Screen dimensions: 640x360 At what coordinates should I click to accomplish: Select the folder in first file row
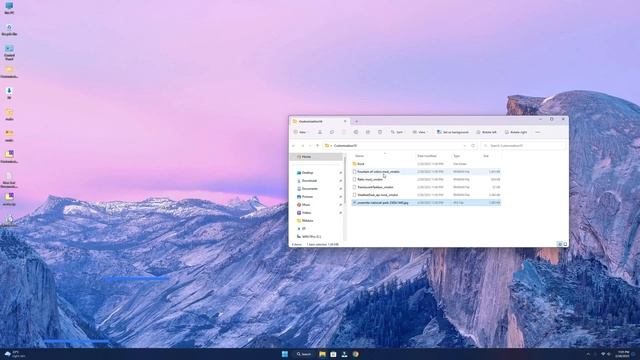pos(426,164)
